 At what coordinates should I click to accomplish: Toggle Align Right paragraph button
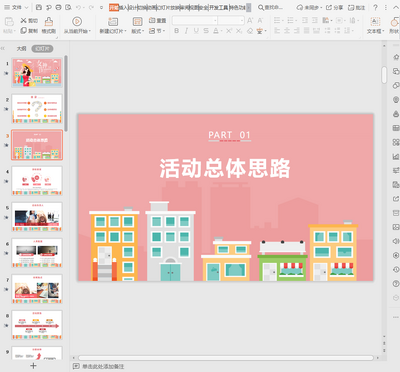(297, 31)
